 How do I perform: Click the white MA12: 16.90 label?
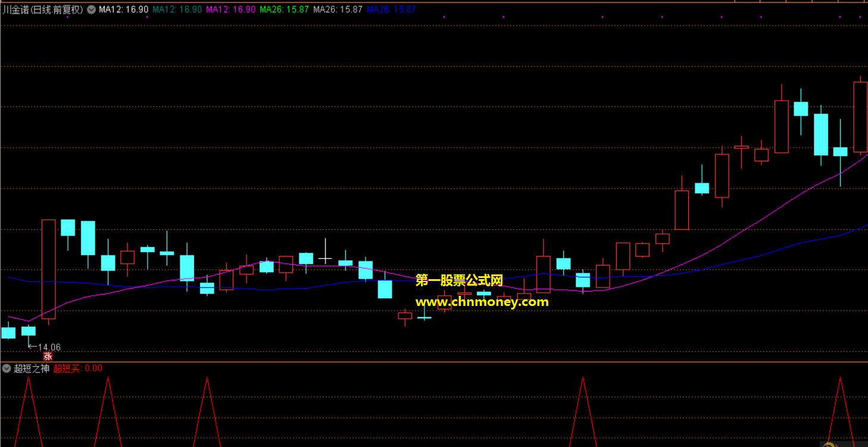pos(123,10)
